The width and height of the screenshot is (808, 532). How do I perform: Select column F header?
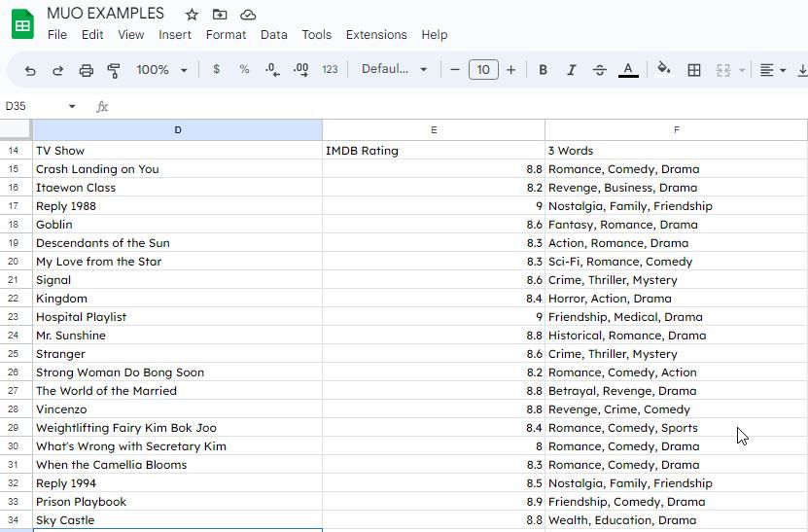tap(676, 130)
